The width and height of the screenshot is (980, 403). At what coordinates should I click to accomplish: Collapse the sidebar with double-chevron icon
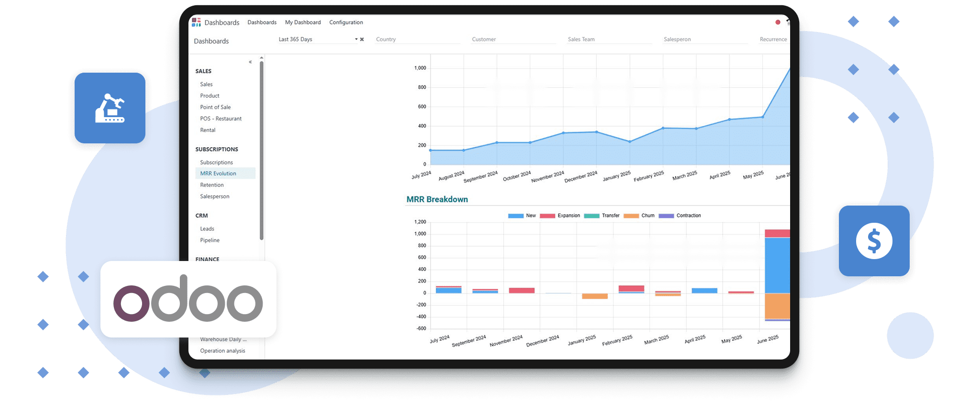tap(250, 62)
